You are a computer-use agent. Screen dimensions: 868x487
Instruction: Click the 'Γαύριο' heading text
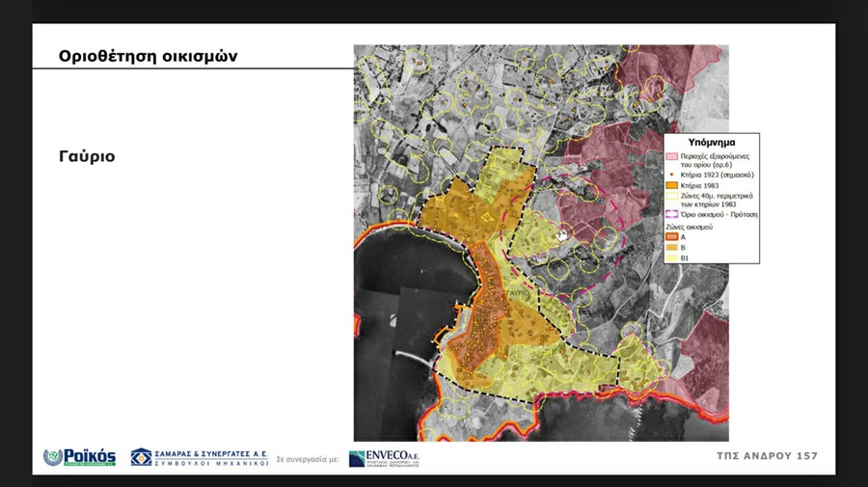point(87,155)
